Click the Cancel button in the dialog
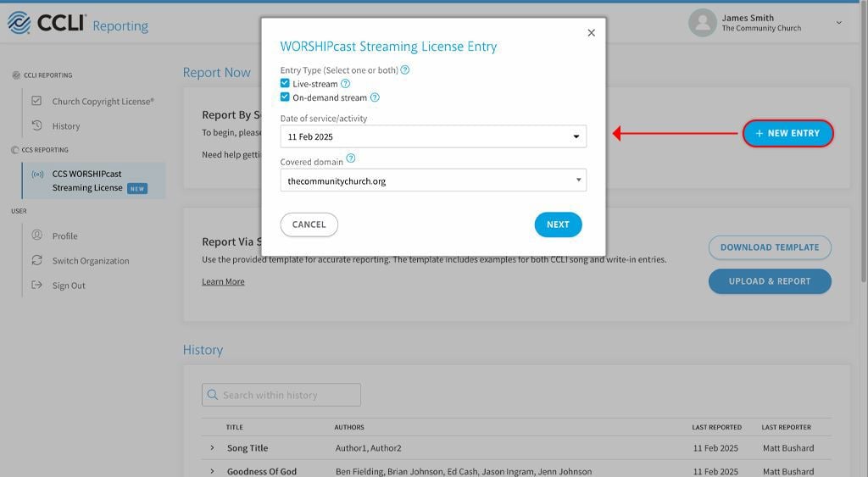 point(309,225)
